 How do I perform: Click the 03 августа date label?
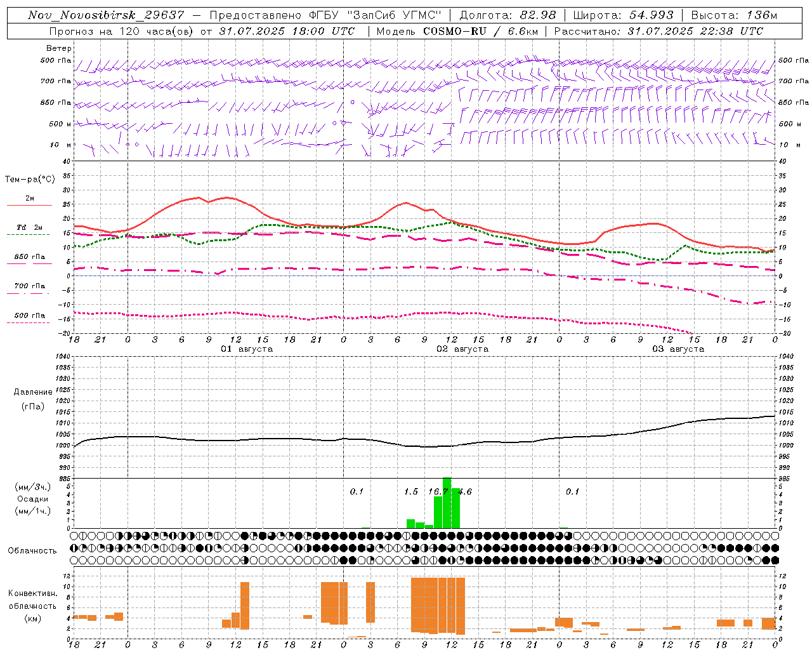pos(678,349)
